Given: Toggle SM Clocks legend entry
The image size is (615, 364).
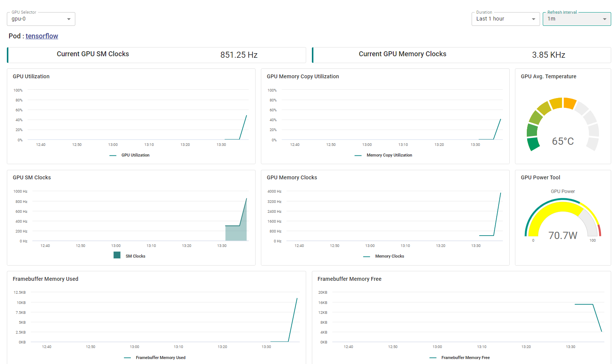Looking at the screenshot, I should (129, 256).
